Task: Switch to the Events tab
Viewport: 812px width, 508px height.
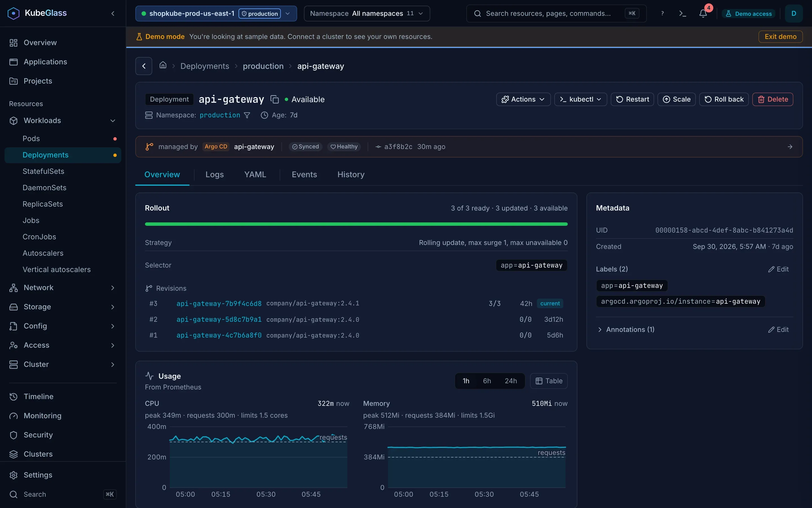Action: 304,174
